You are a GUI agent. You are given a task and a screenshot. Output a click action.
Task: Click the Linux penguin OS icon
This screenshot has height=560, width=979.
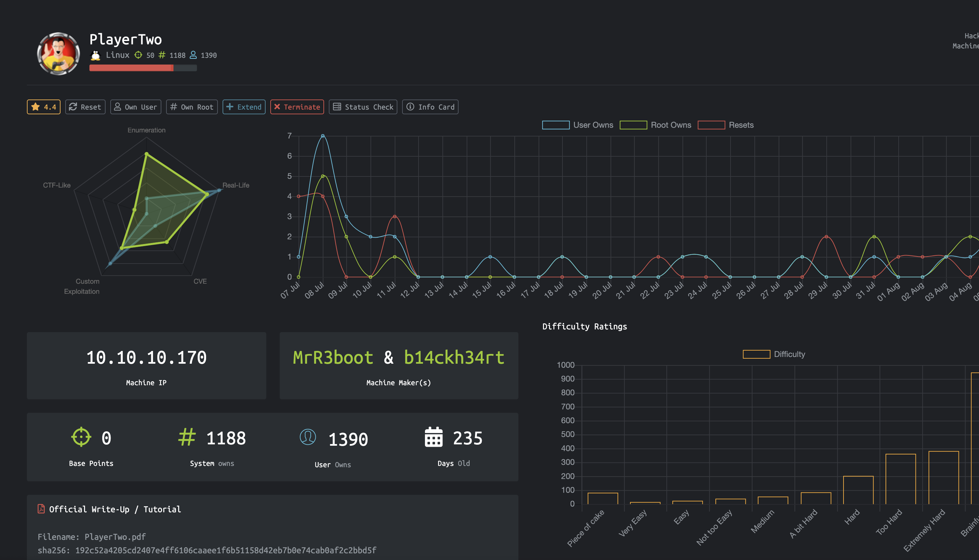(x=95, y=55)
